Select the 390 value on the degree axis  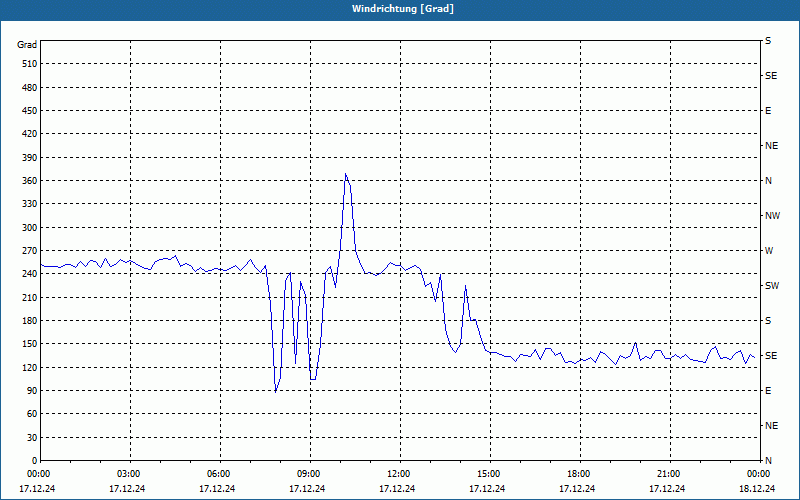tap(30, 158)
